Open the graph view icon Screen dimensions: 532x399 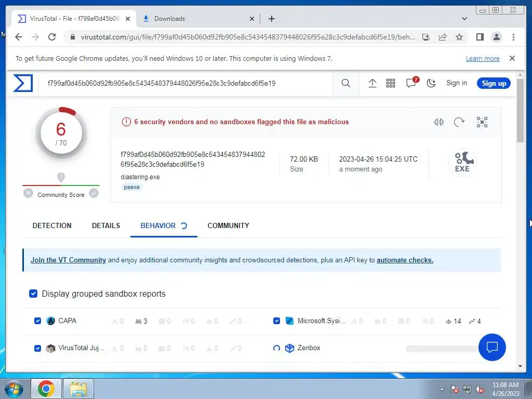(x=482, y=122)
